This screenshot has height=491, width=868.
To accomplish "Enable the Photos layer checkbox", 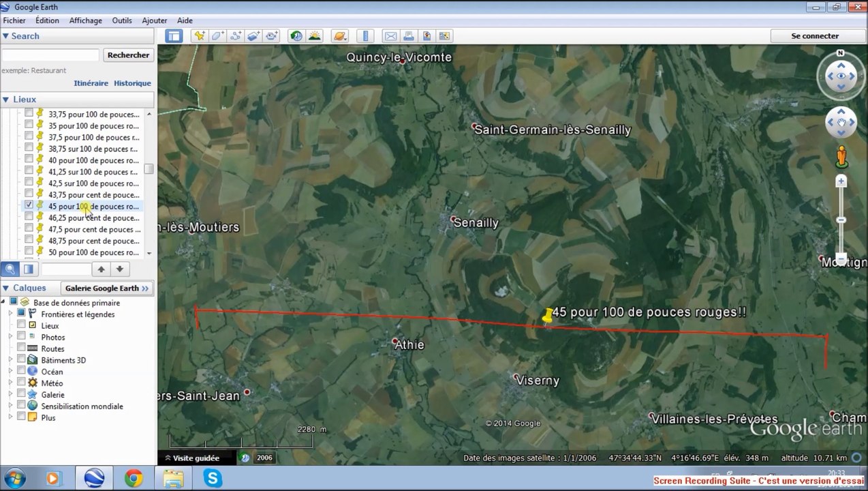I will 21,336.
